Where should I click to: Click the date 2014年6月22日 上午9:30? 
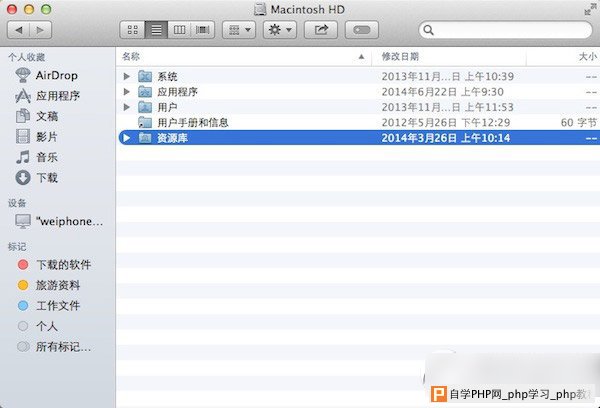tap(442, 92)
